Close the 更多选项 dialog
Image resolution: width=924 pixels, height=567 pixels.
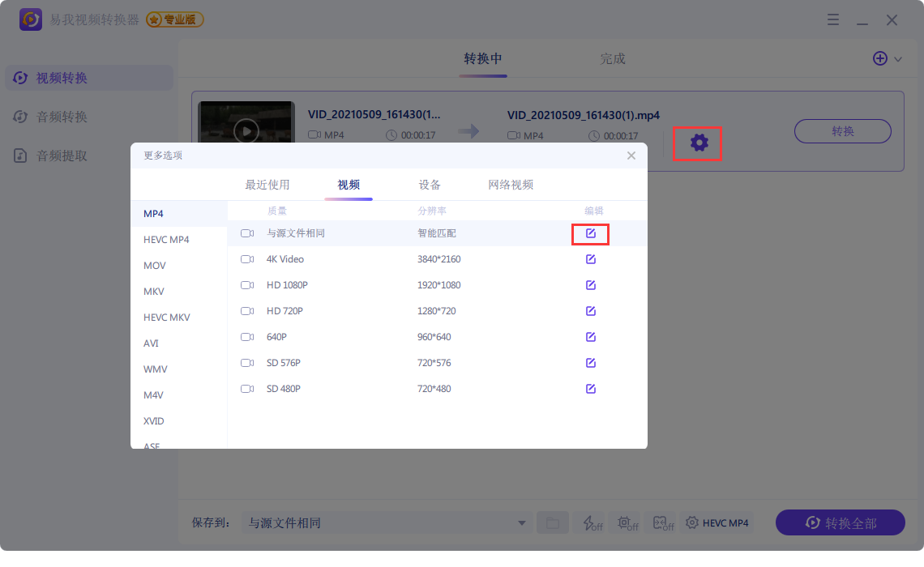(x=631, y=156)
